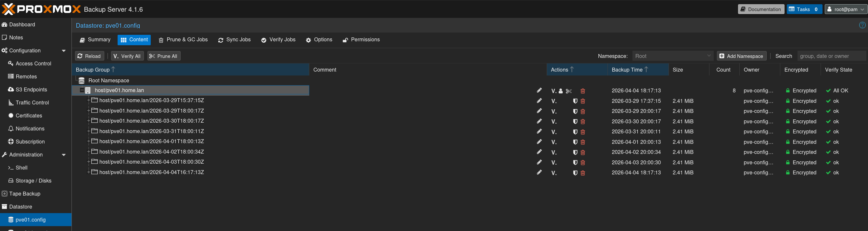Screen dimensions: 868x231
Task: Click Add Namespace
Action: pos(742,56)
